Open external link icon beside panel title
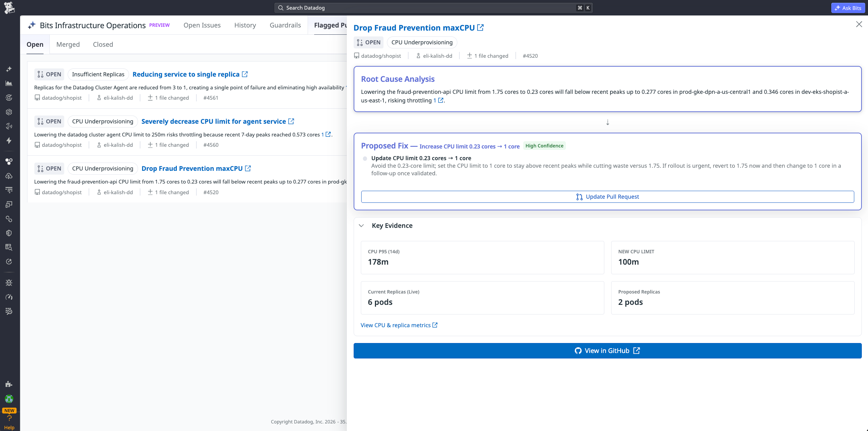The image size is (868, 431). (480, 27)
